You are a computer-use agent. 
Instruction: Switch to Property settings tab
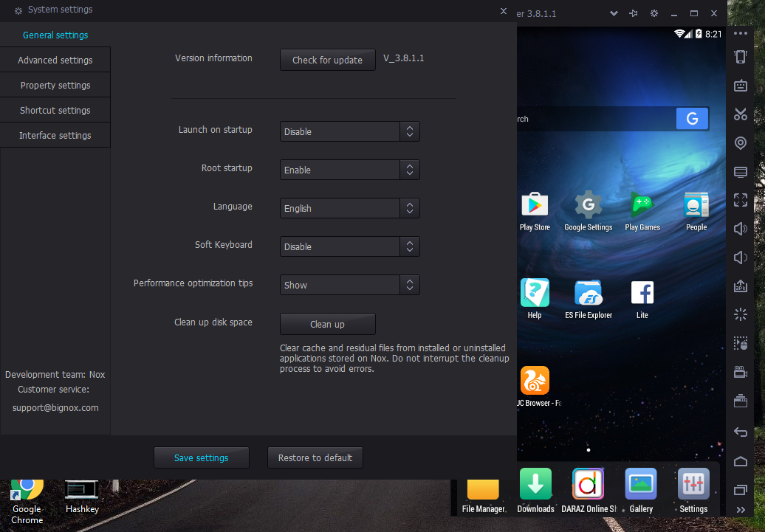tap(55, 86)
